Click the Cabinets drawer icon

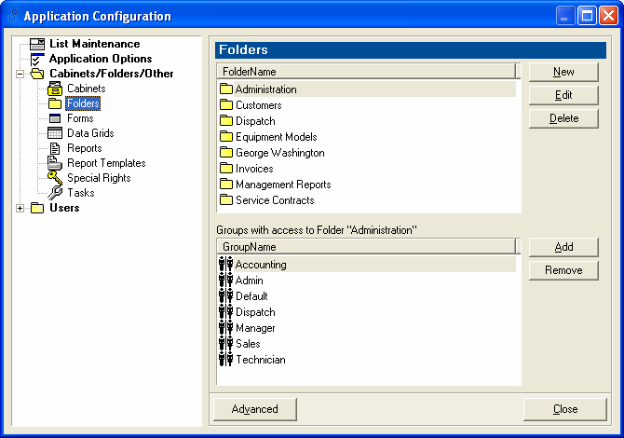pos(55,88)
